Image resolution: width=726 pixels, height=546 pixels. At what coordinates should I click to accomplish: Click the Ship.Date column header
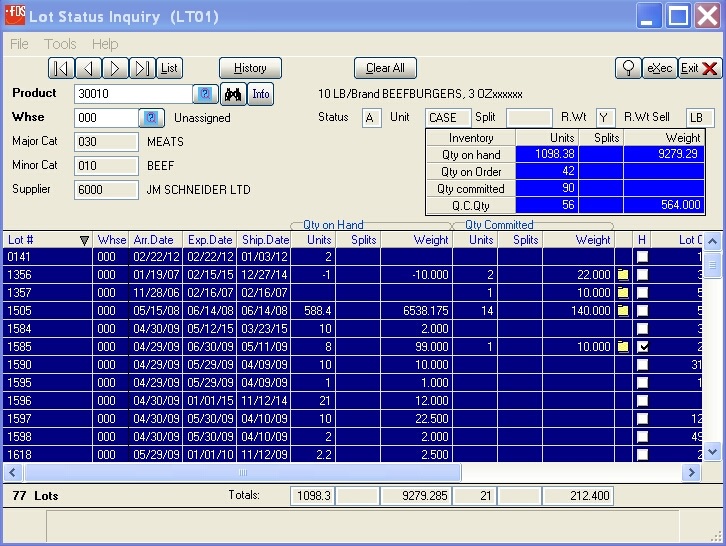click(x=264, y=240)
